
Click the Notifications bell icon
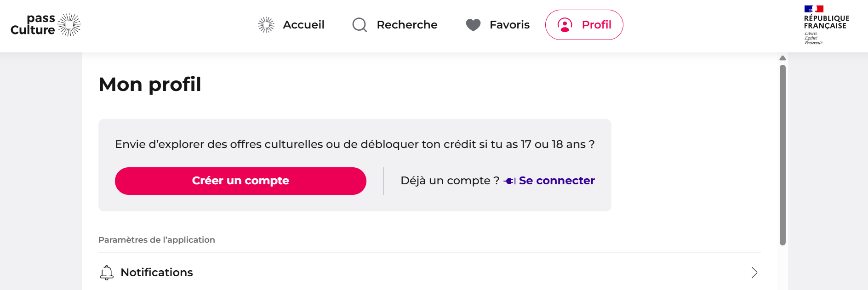coord(107,273)
